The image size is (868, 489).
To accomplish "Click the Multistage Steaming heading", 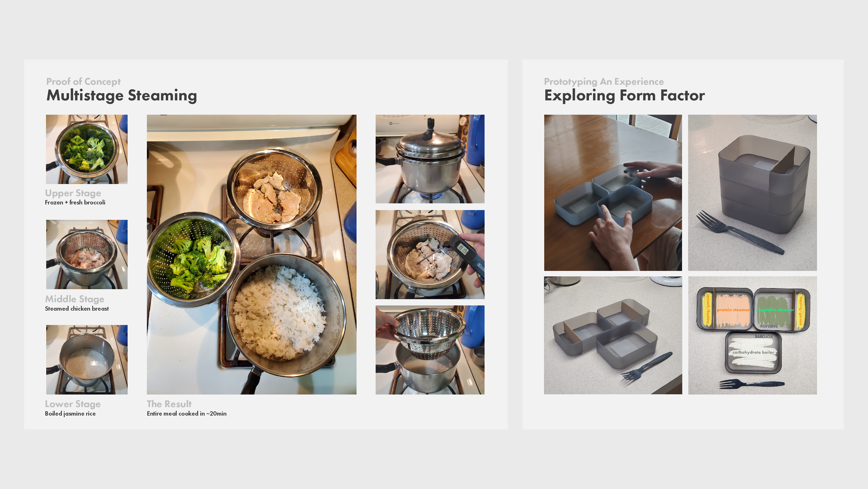I will pos(122,95).
